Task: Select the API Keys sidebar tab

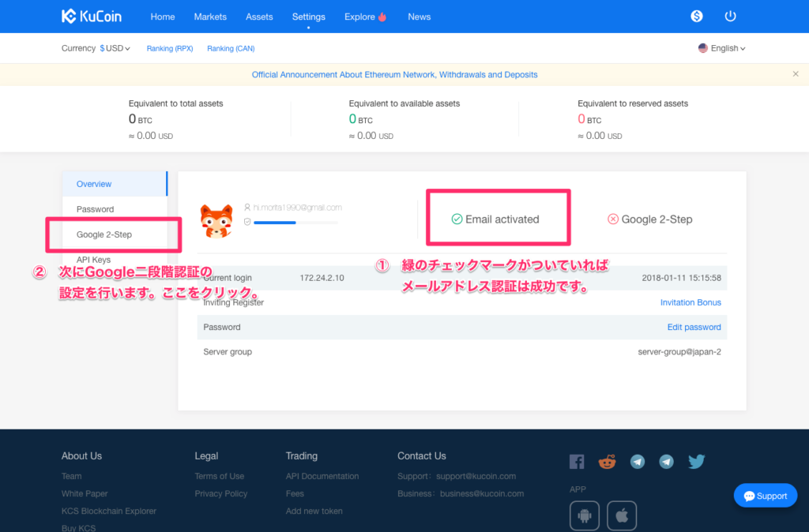Action: 115,260
